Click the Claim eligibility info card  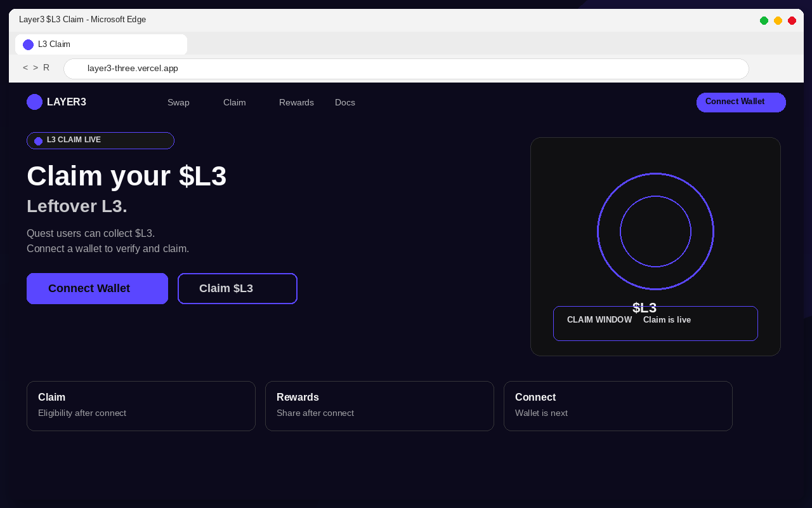tap(141, 406)
